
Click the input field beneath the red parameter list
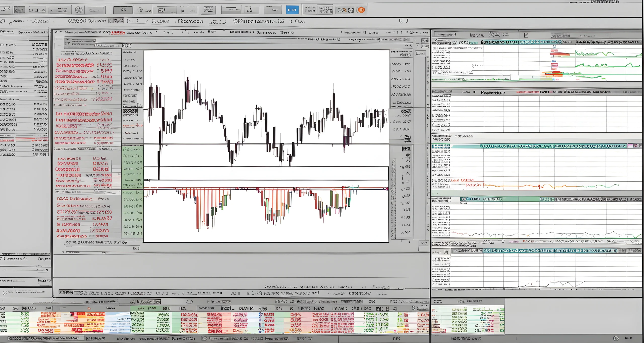tap(103, 248)
